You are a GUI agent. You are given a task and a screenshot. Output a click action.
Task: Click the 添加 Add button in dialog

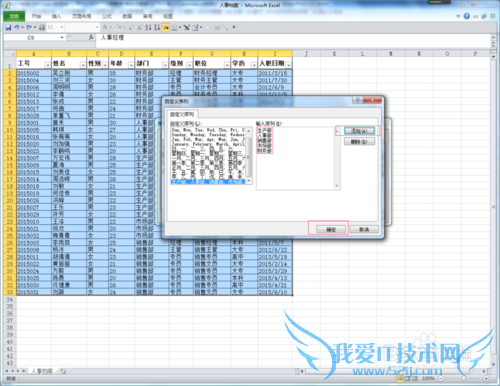coord(359,131)
